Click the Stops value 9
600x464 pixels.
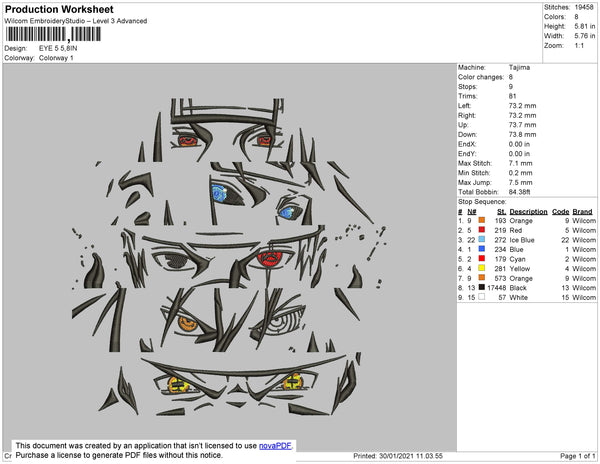tap(511, 86)
